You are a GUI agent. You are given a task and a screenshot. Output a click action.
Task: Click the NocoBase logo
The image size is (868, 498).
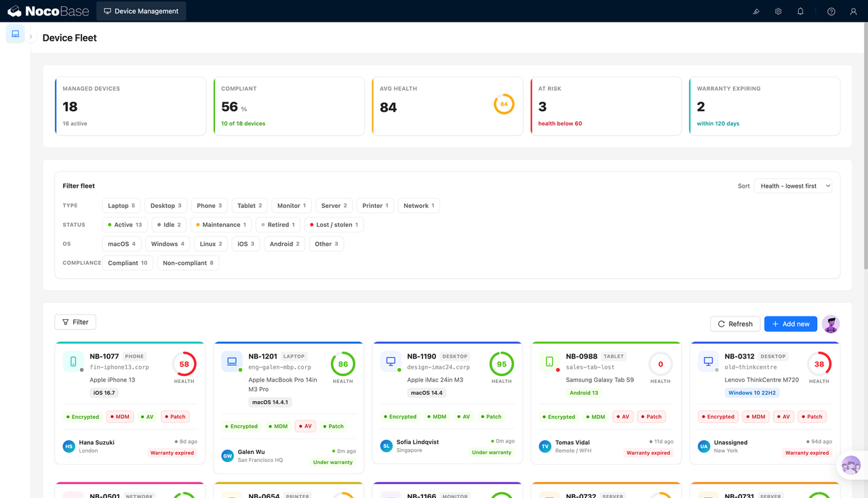click(x=49, y=11)
